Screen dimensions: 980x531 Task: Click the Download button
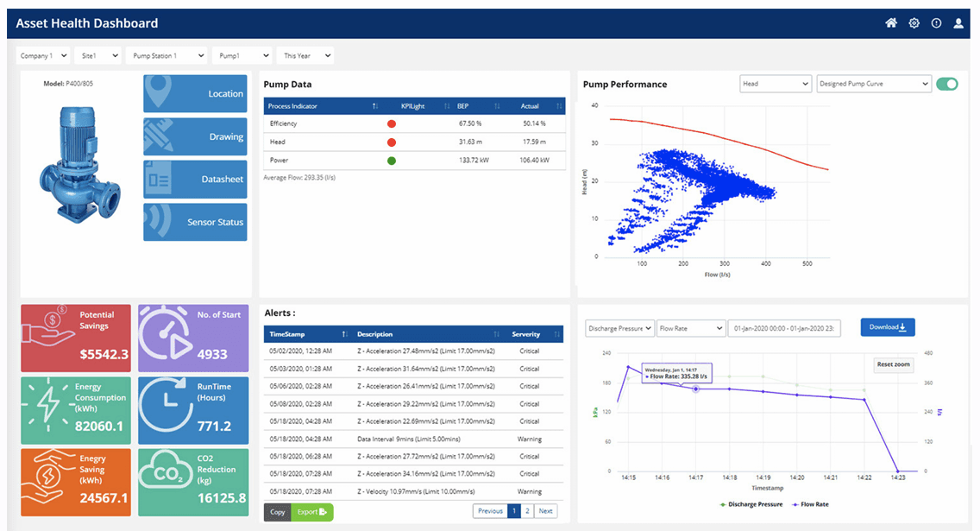(887, 327)
